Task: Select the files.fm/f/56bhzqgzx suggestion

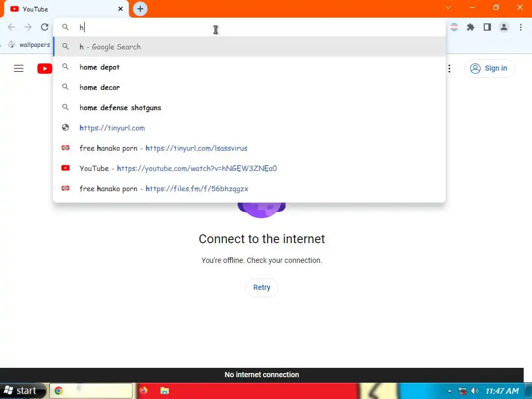Action: (x=249, y=189)
